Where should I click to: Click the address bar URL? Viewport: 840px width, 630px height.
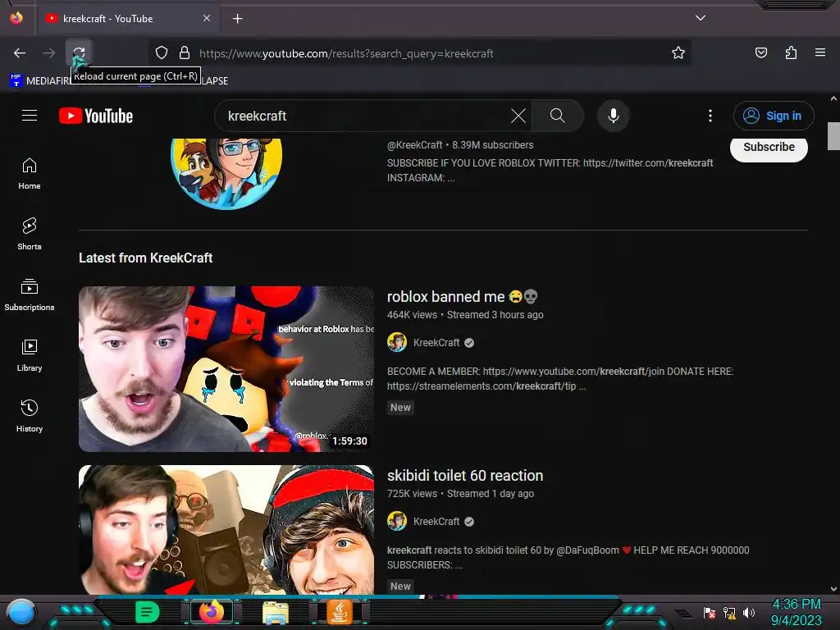[346, 53]
